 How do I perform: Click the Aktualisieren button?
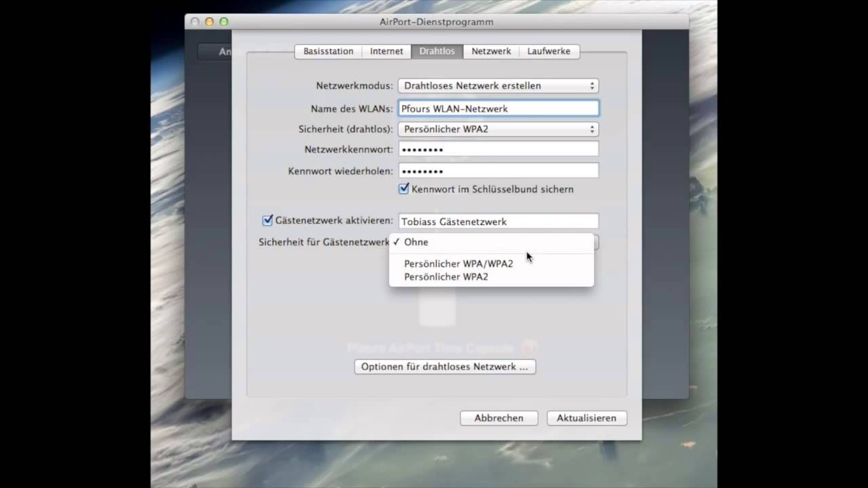click(587, 418)
